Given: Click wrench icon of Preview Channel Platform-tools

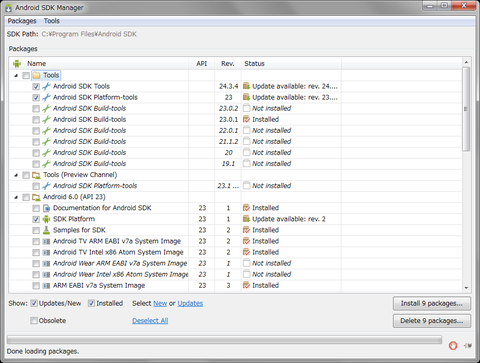Looking at the screenshot, I should coord(46,186).
